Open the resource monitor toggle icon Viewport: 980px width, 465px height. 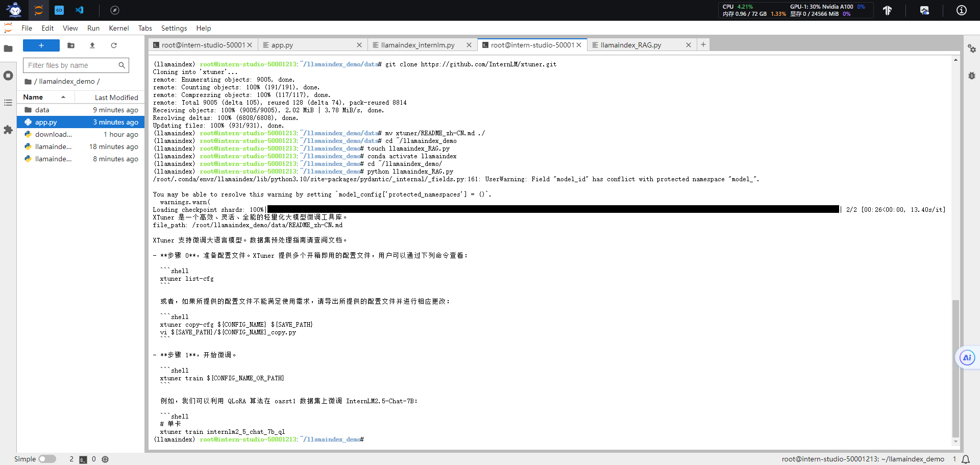click(x=924, y=10)
